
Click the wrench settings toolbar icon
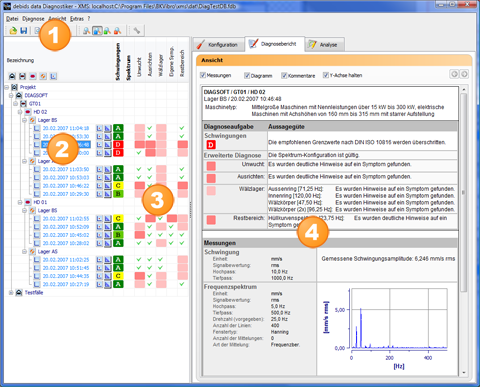[x=136, y=31]
